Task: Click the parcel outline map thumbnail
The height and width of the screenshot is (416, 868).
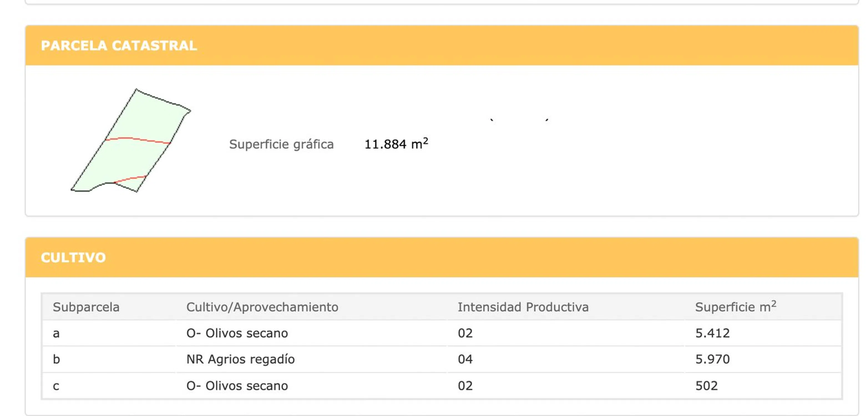Action: (131, 140)
